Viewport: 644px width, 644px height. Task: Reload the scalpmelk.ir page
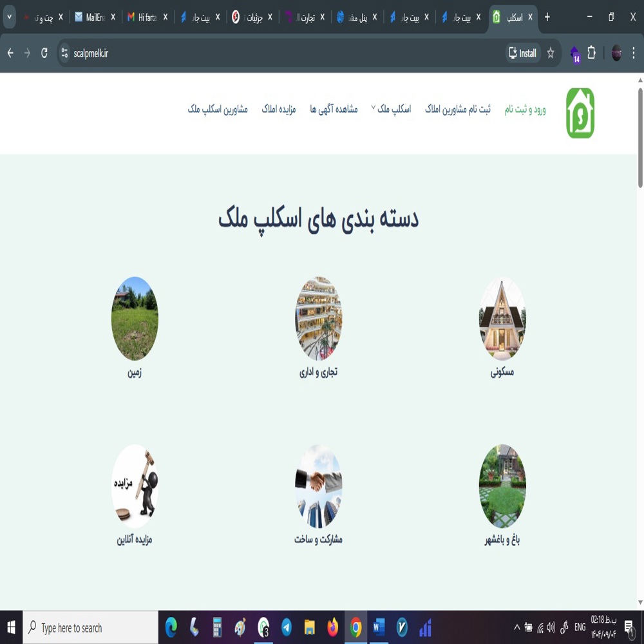(44, 53)
